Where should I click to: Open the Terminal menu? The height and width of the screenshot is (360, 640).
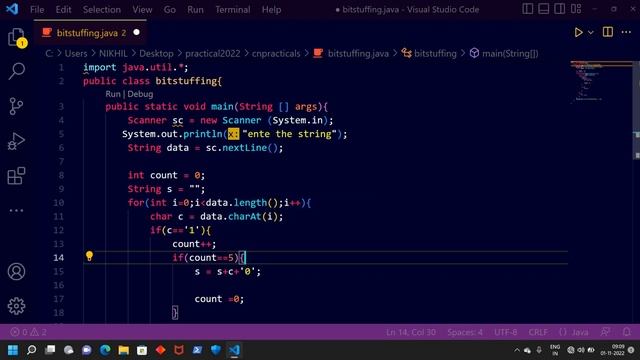[x=233, y=9]
